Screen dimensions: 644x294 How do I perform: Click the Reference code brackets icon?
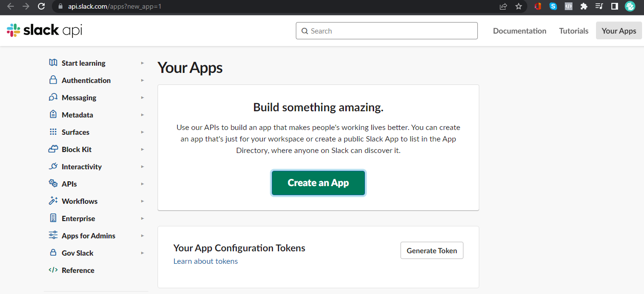click(53, 270)
